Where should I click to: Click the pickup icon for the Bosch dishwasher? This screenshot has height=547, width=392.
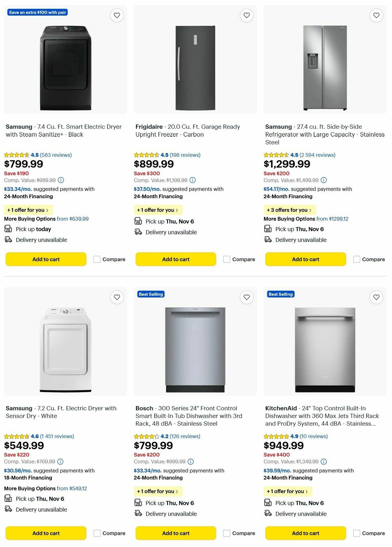138,503
